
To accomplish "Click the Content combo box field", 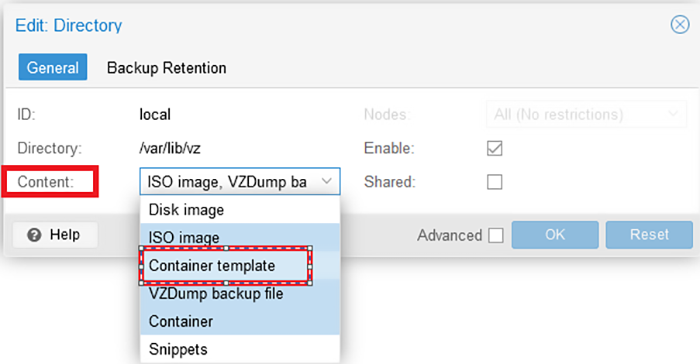I will pyautogui.click(x=240, y=181).
